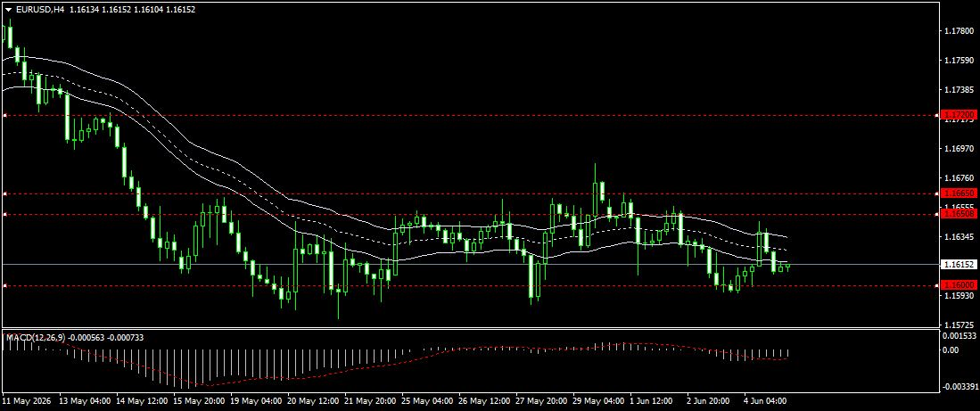The height and width of the screenshot is (411, 980).
Task: Click the 29 May 04:00 time label
Action: (x=598, y=399)
